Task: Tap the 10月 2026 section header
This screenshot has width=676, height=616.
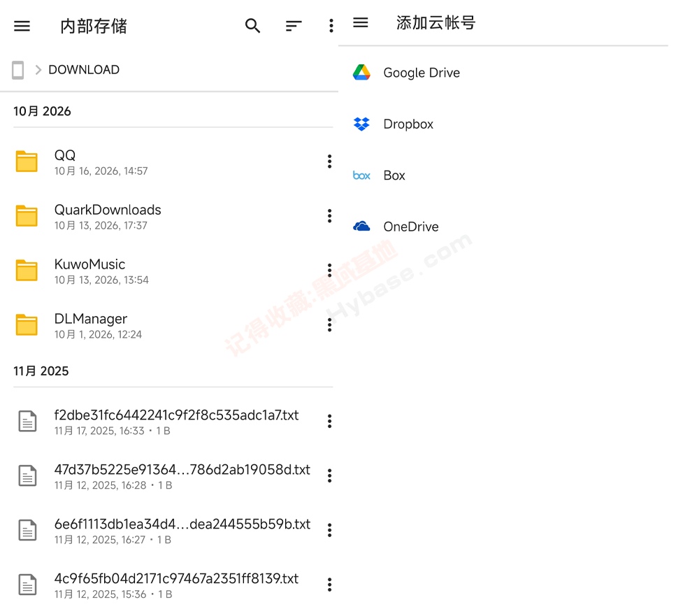Action: 42,111
